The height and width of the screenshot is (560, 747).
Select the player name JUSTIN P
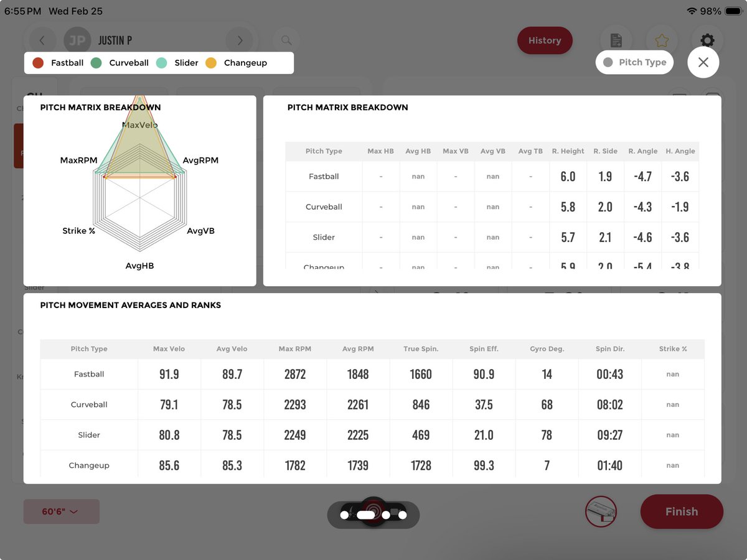[115, 40]
